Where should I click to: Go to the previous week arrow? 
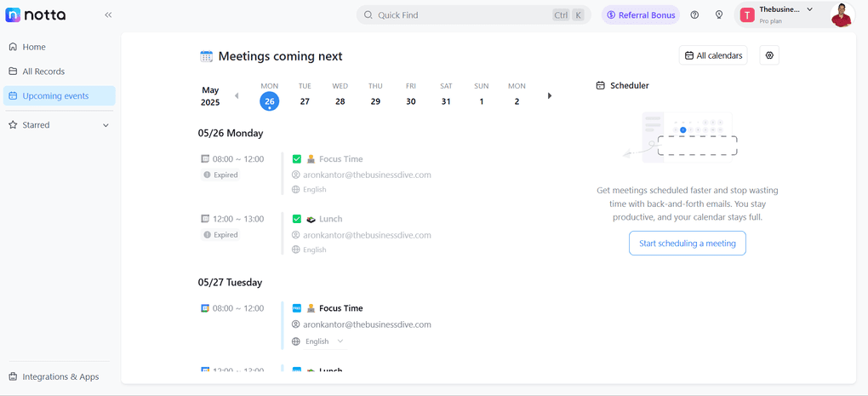[237, 96]
